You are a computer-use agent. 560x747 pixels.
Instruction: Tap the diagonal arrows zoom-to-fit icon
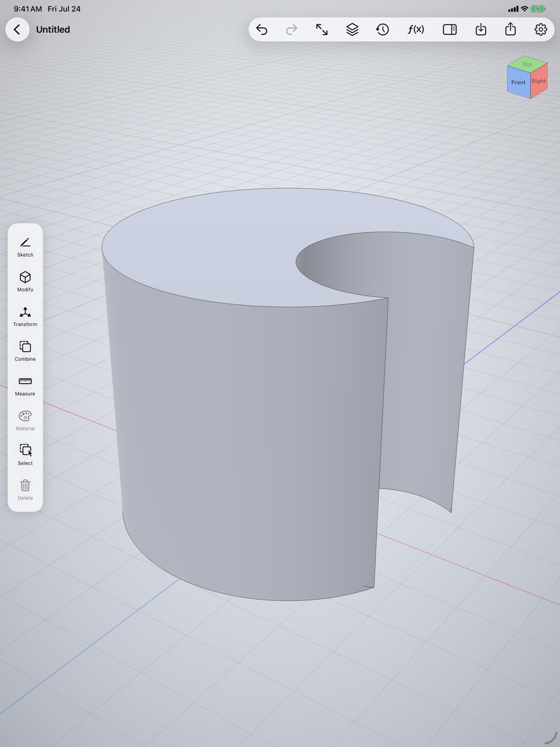[322, 29]
